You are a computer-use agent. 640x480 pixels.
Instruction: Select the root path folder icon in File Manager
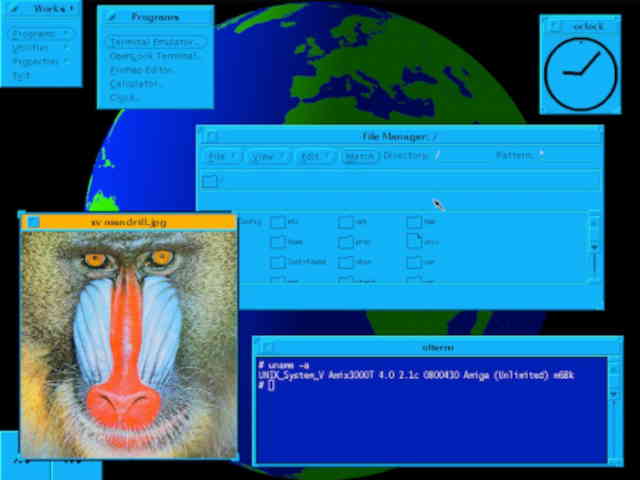[x=209, y=181]
